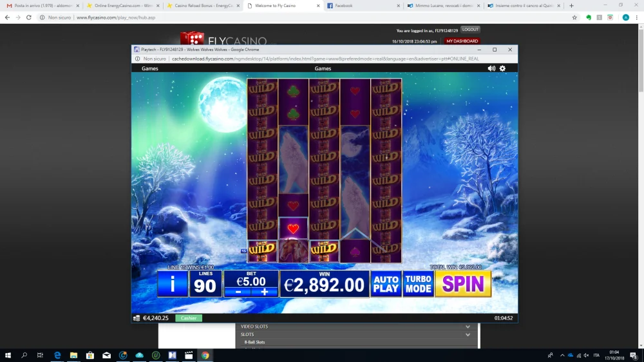
Task: Open the Windows Start menu
Action: pyautogui.click(x=8, y=356)
